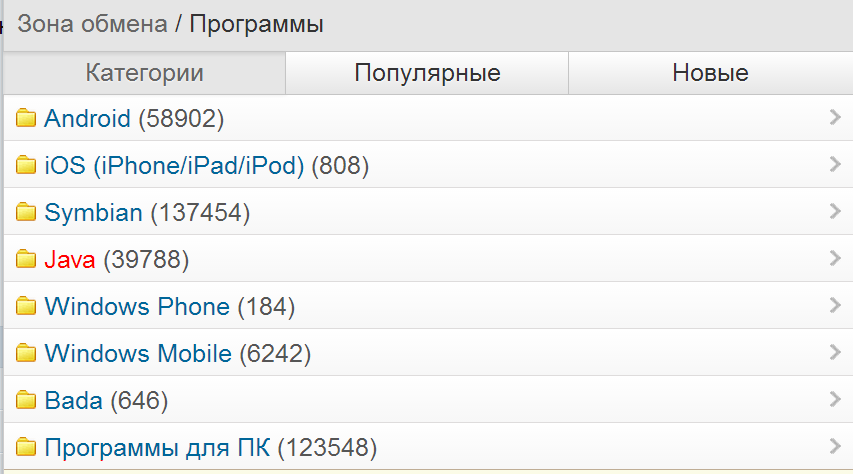
Task: Open the Программы для ПК category link
Action: pyautogui.click(x=157, y=447)
